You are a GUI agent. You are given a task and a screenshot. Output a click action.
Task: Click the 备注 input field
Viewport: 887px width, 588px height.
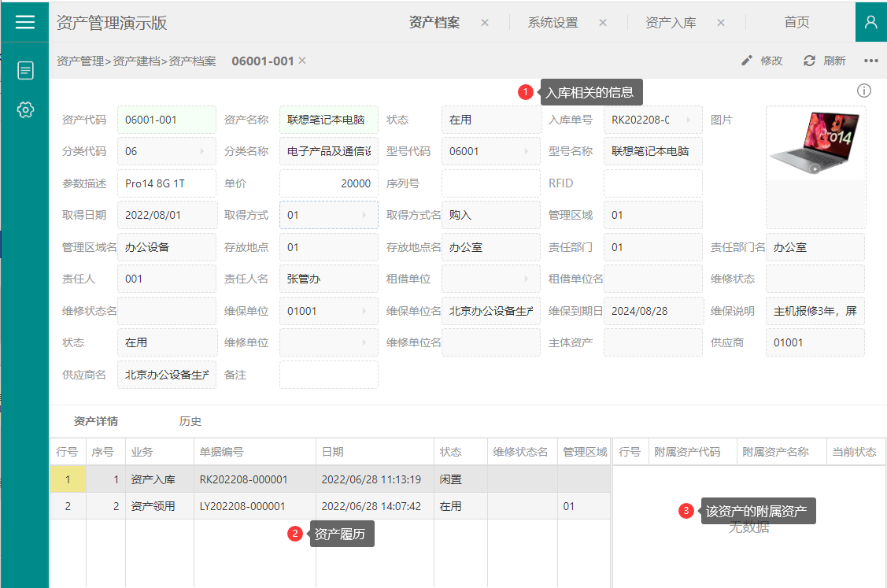click(x=328, y=375)
